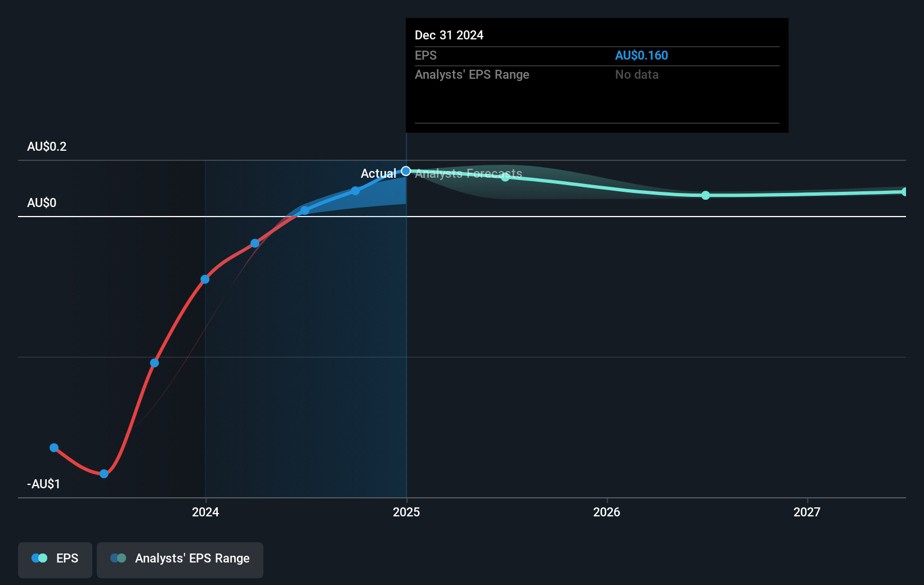
Task: Click the EPS point in Q3 2024
Action: [x=355, y=191]
